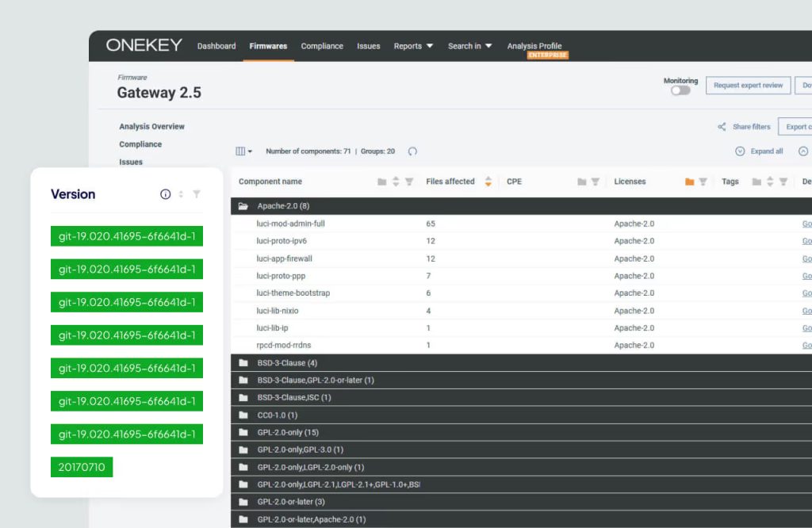Sort by Files affected column arrows
This screenshot has width=812, height=528.
(x=488, y=182)
